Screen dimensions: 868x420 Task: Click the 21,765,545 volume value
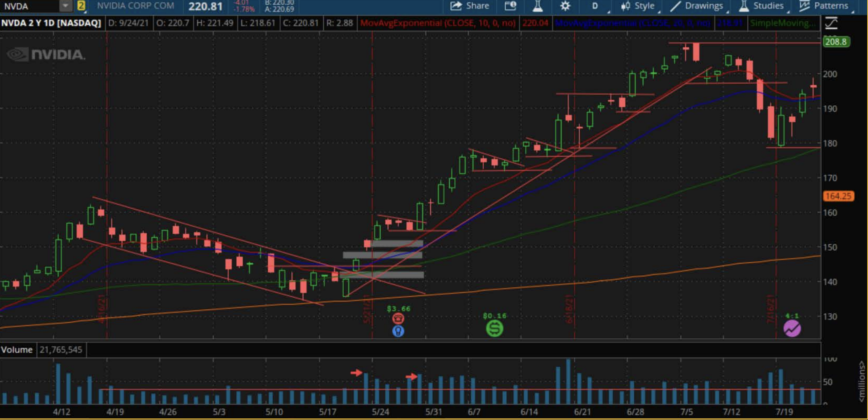pos(61,350)
